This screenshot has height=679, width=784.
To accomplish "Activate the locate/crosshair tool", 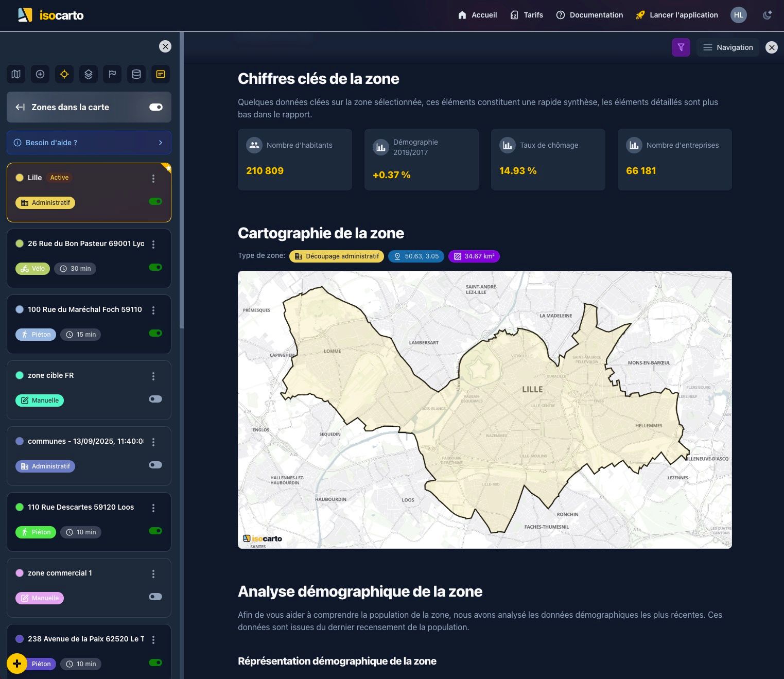I will 64,74.
